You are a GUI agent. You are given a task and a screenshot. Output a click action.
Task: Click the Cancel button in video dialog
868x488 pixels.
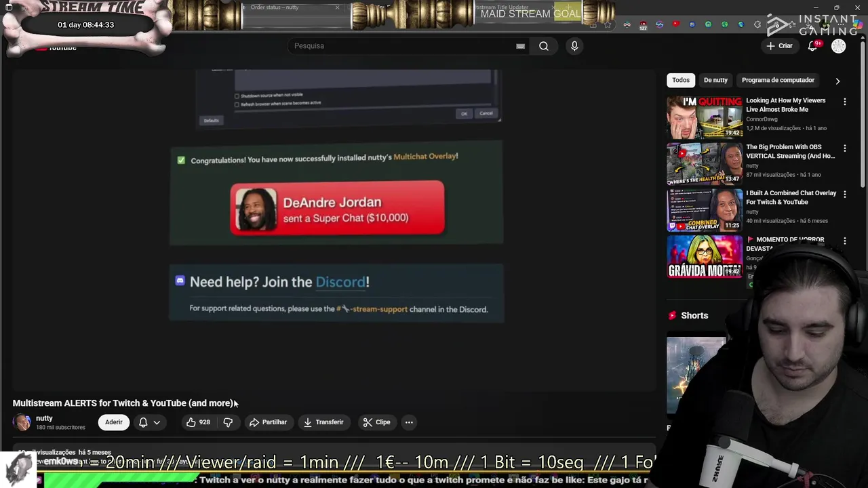point(486,113)
